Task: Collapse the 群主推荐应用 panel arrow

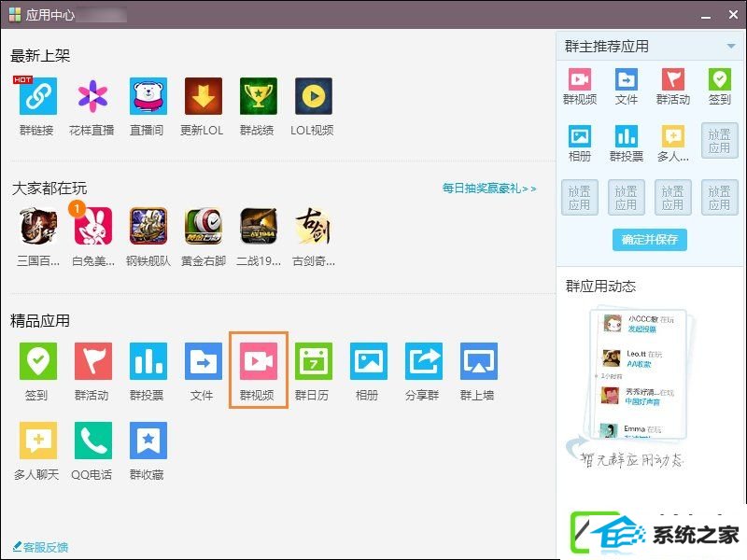Action: (731, 46)
